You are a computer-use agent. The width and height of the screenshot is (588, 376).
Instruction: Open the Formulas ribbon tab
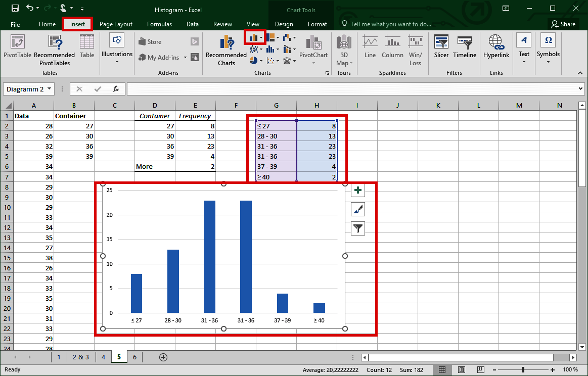[x=159, y=24]
